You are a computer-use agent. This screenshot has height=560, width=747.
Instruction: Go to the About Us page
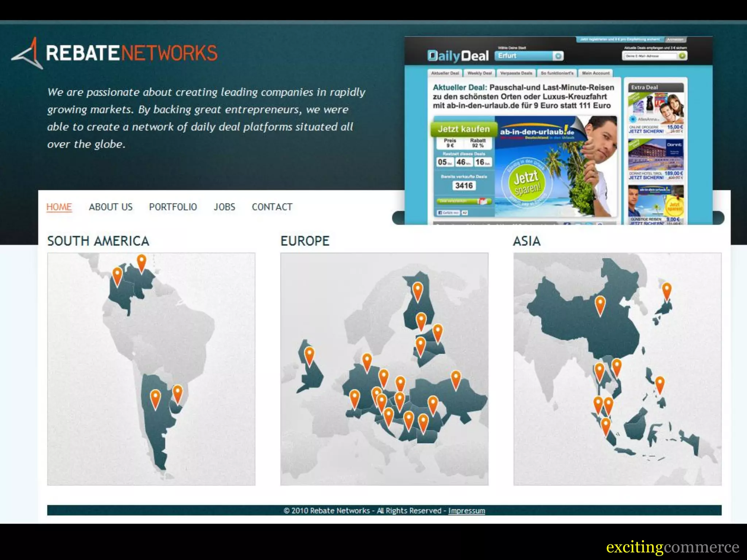pyautogui.click(x=111, y=207)
